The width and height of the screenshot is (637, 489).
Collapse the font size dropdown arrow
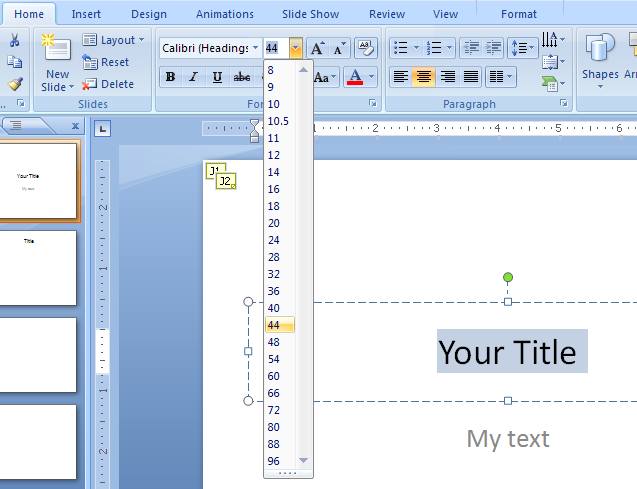coord(296,48)
